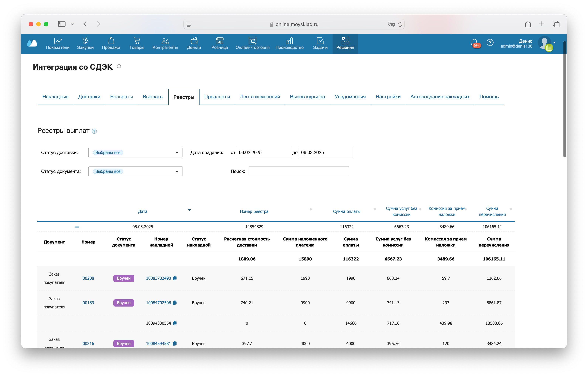The image size is (588, 376).
Task: Switch to the Настройки tab
Action: pos(388,97)
